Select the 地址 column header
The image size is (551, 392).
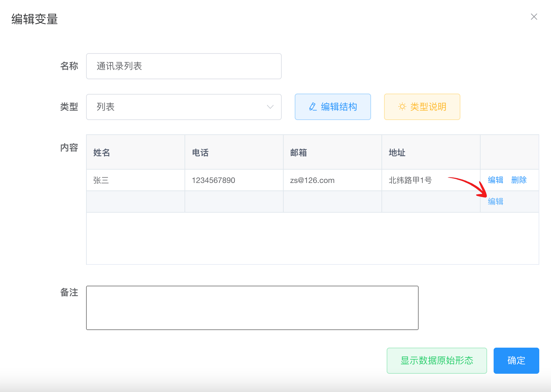(431, 152)
